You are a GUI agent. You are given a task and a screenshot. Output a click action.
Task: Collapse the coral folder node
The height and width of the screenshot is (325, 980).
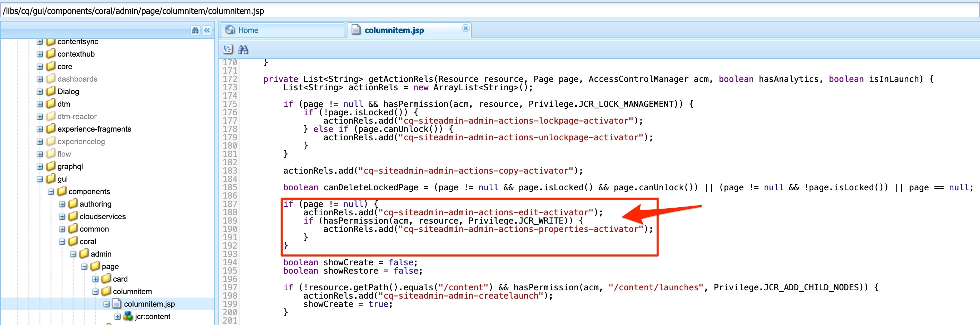click(x=62, y=242)
